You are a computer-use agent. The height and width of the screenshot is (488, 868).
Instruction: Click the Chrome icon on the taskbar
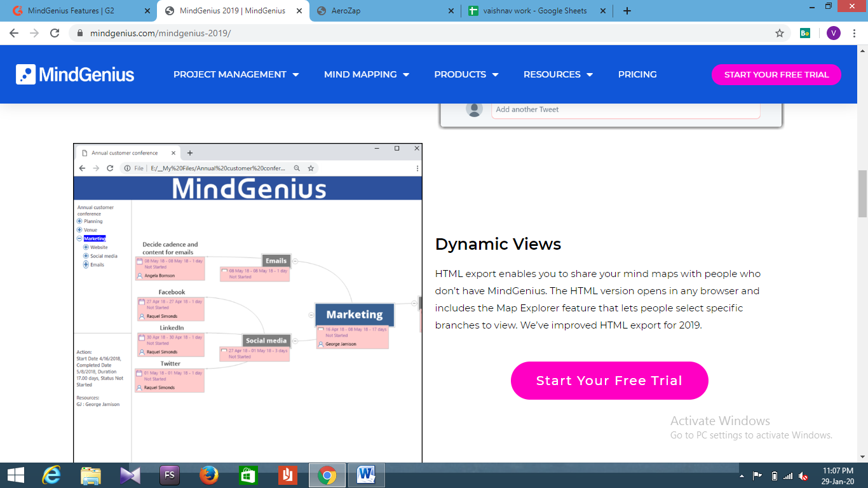(x=327, y=475)
